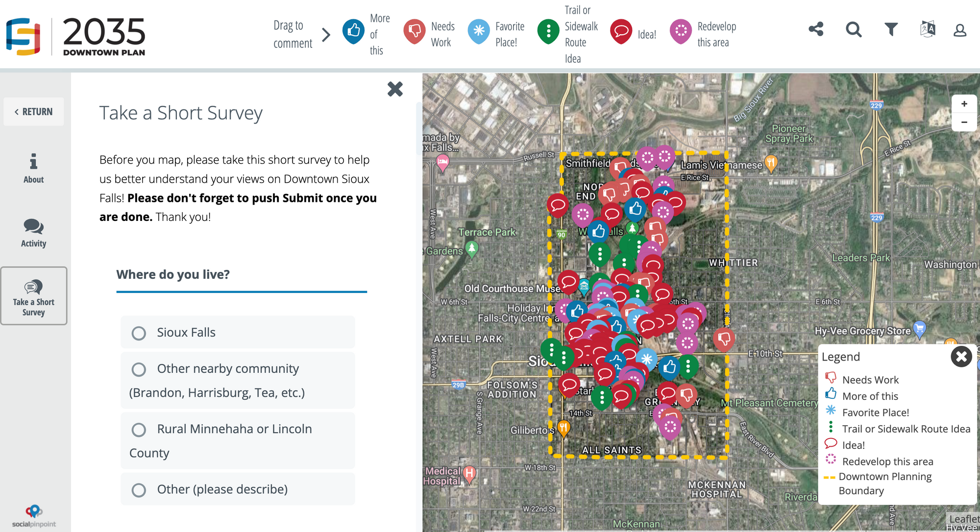Choose 'Other (please describe)' radio option
Screen dimensions: 980x532
238,489
